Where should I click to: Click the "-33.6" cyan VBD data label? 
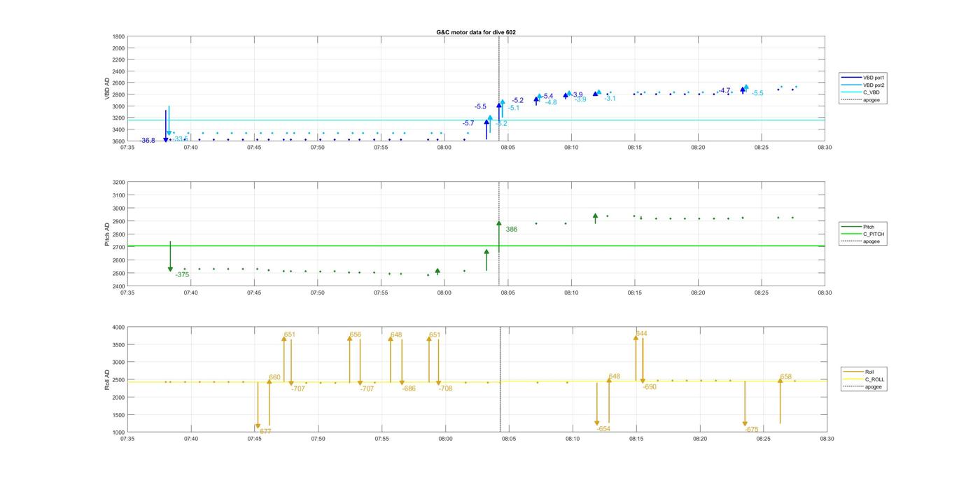(181, 139)
